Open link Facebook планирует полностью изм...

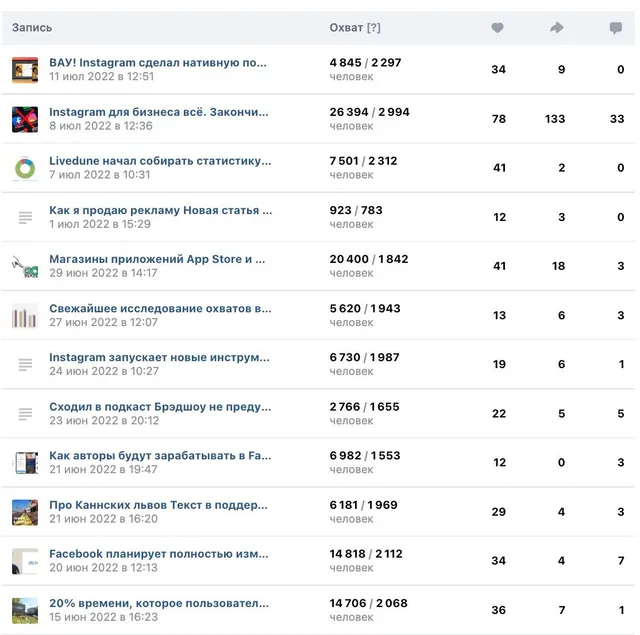159,554
